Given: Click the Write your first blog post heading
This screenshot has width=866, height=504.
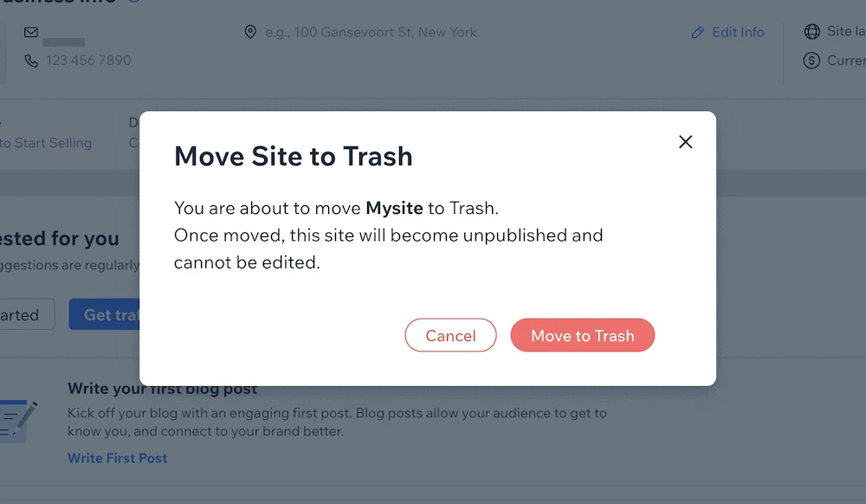Looking at the screenshot, I should click(163, 389).
